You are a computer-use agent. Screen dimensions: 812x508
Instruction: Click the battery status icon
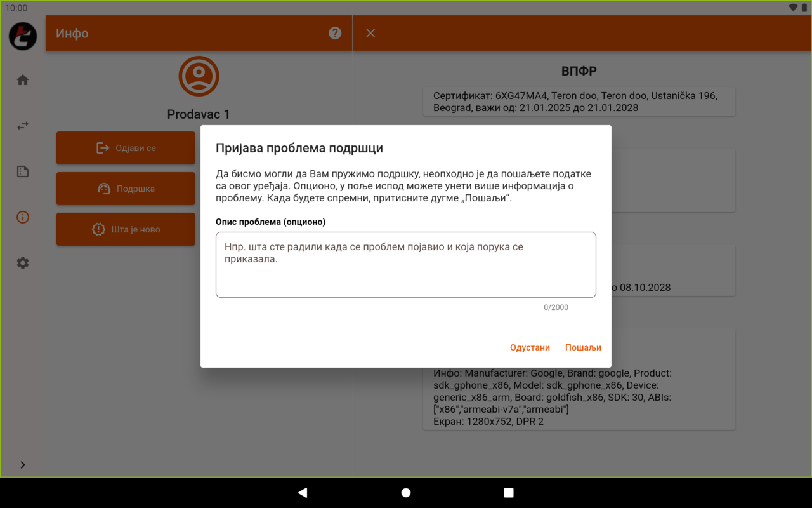[804, 8]
